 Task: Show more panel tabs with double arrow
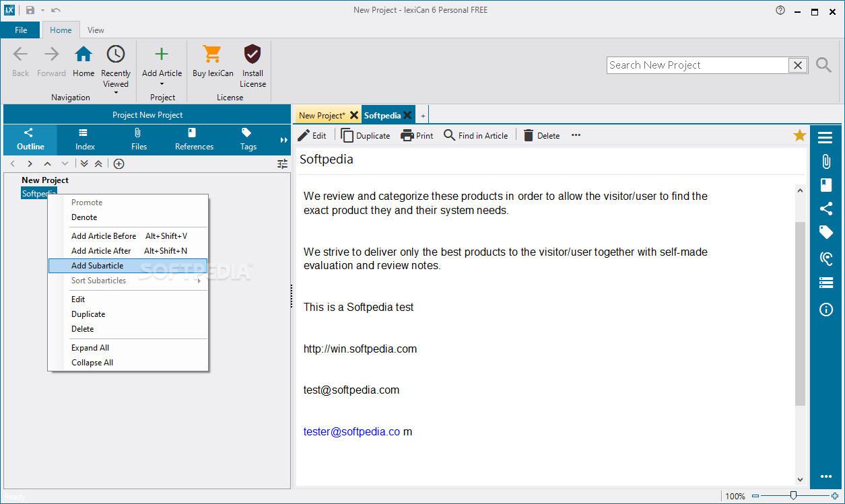tap(283, 140)
